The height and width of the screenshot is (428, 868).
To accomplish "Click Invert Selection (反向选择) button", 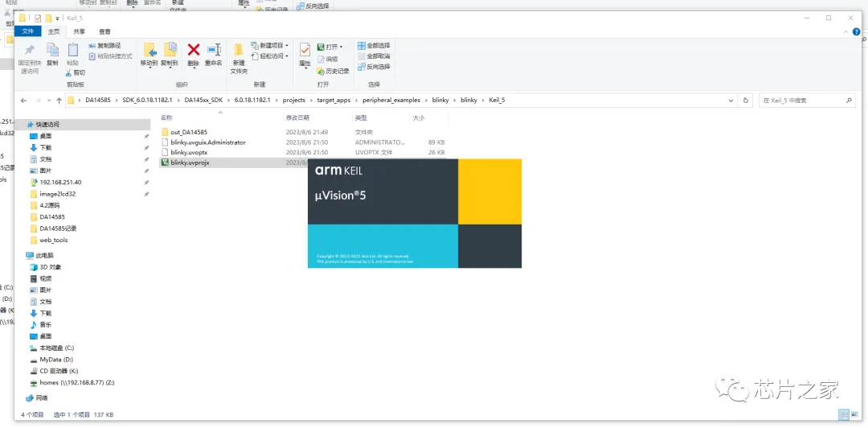I will coord(374,67).
